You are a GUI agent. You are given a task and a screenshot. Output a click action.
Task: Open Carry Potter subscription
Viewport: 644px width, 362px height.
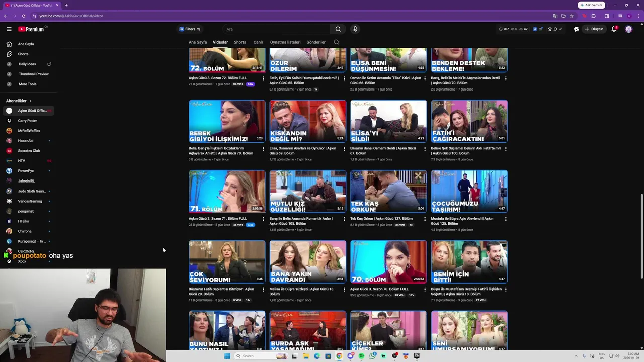(28, 121)
